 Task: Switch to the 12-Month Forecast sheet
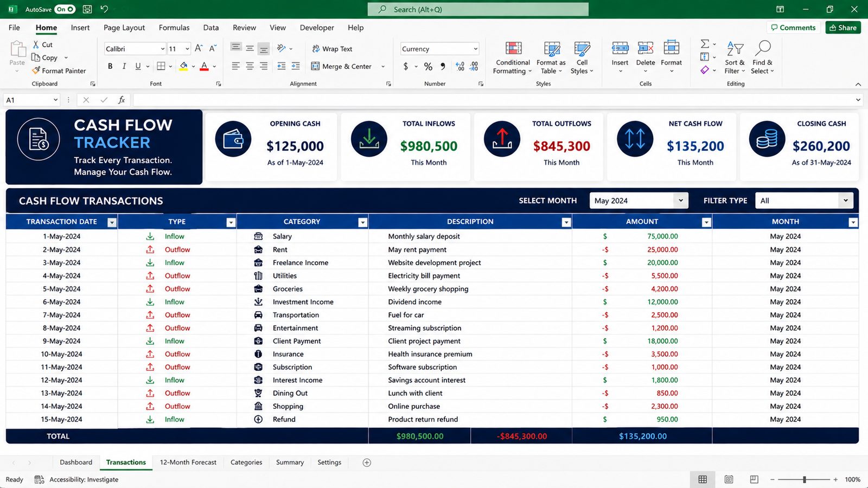[x=188, y=463]
